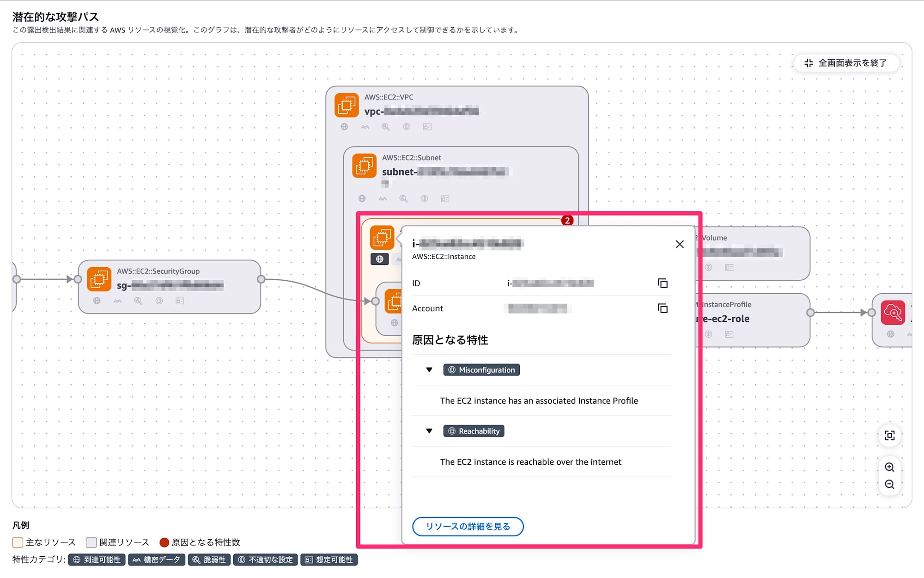Click the Misconfiguration trait badge

(x=481, y=369)
